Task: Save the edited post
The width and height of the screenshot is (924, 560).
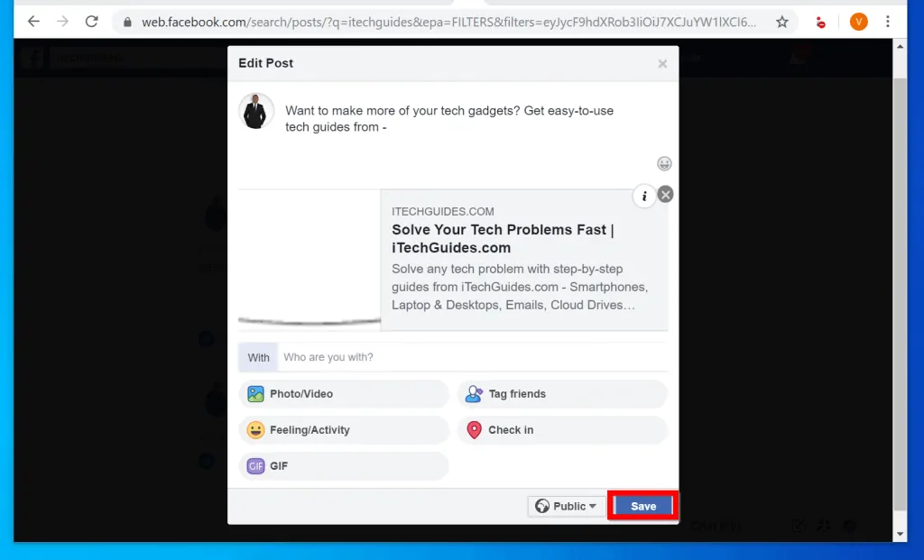Action: [643, 506]
